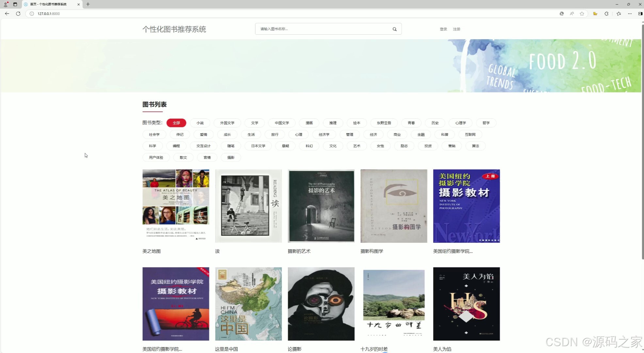Select the 首页 browser tab
This screenshot has width=644, height=353.
point(49,4)
